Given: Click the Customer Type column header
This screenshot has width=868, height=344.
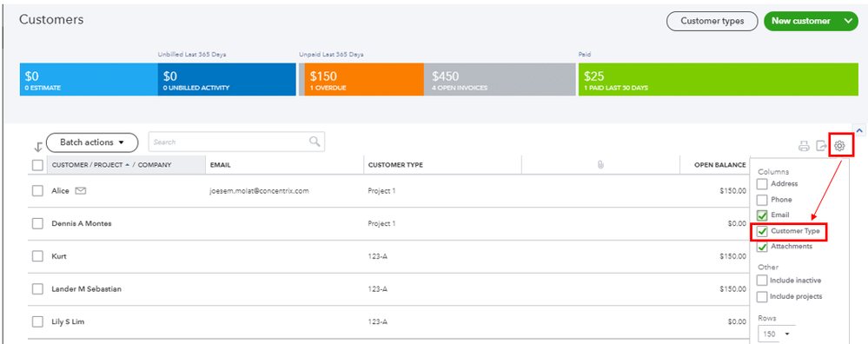Looking at the screenshot, I should click(395, 165).
